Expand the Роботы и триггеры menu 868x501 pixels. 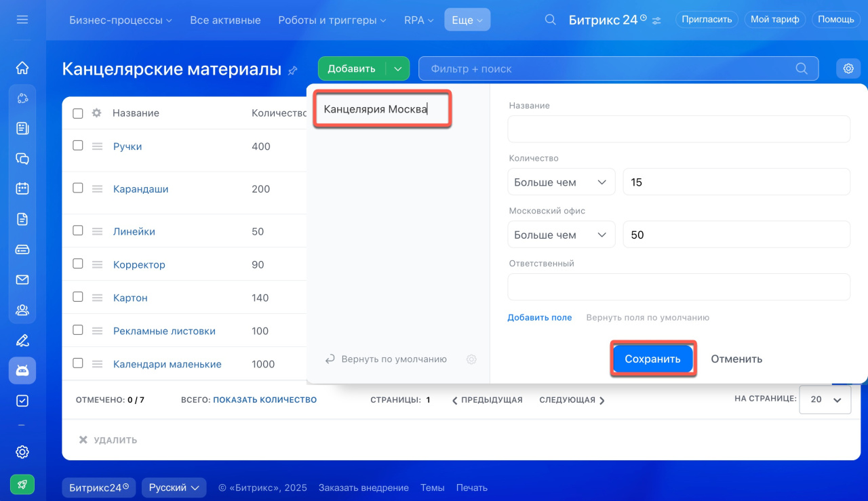click(332, 20)
